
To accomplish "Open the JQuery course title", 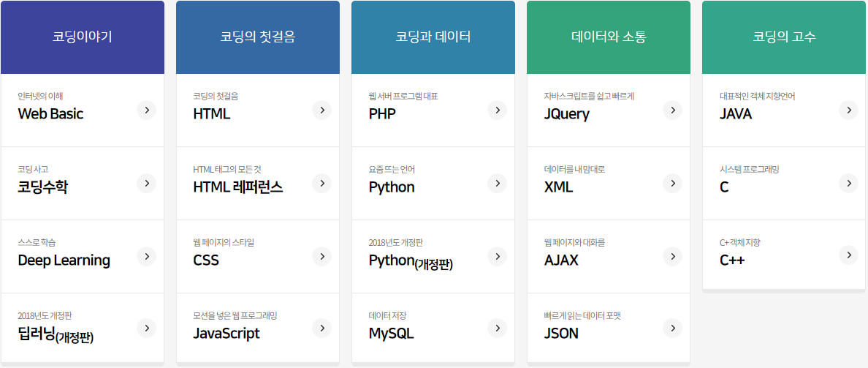I will pos(567,115).
